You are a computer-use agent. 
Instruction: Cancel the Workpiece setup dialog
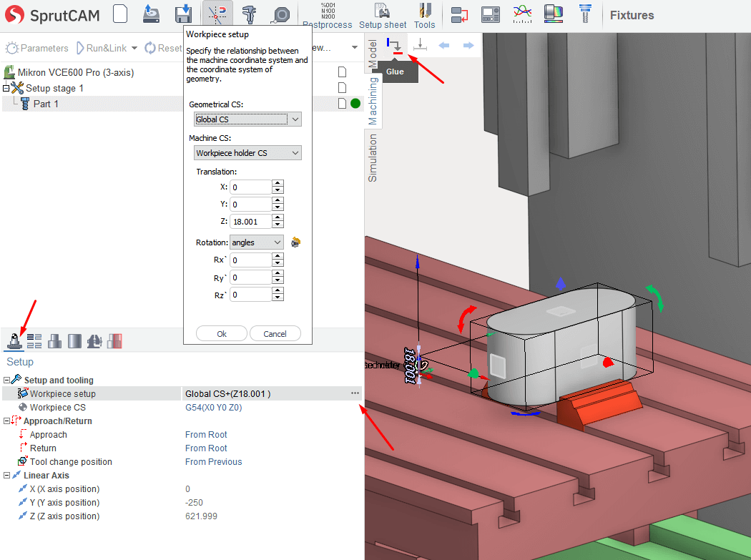(275, 334)
